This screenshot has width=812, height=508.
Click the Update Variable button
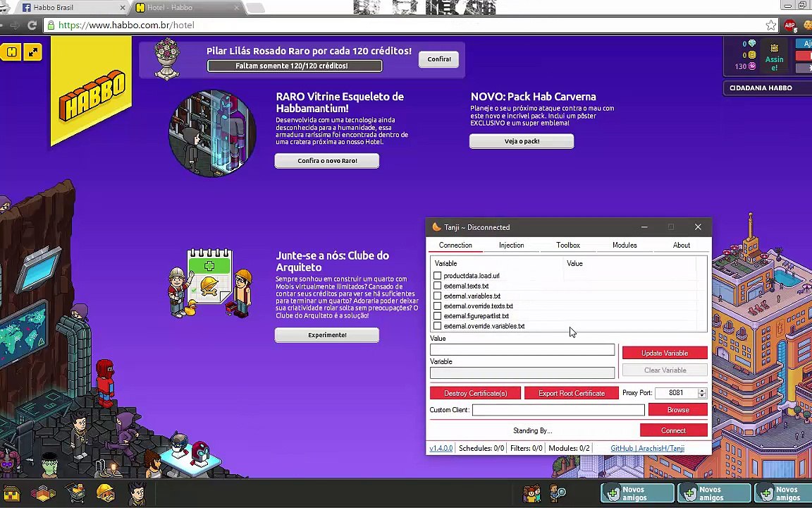tap(665, 353)
